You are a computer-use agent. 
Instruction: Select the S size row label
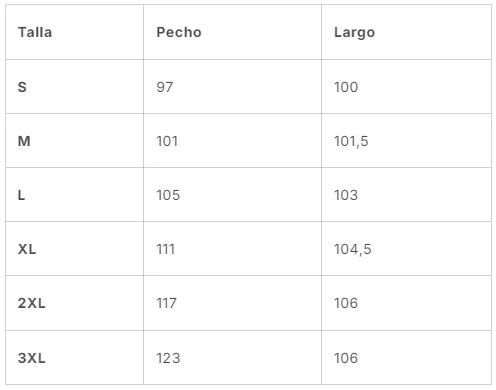(22, 87)
